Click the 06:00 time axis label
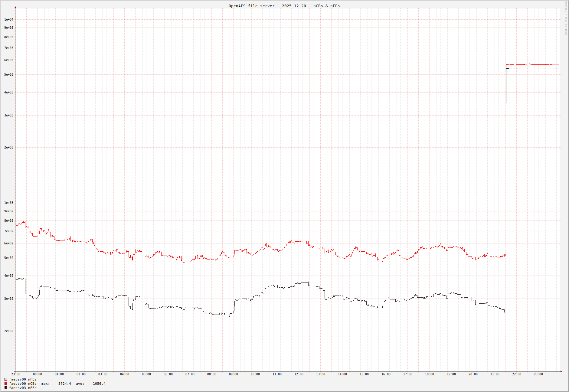The image size is (569, 392). coord(168,374)
